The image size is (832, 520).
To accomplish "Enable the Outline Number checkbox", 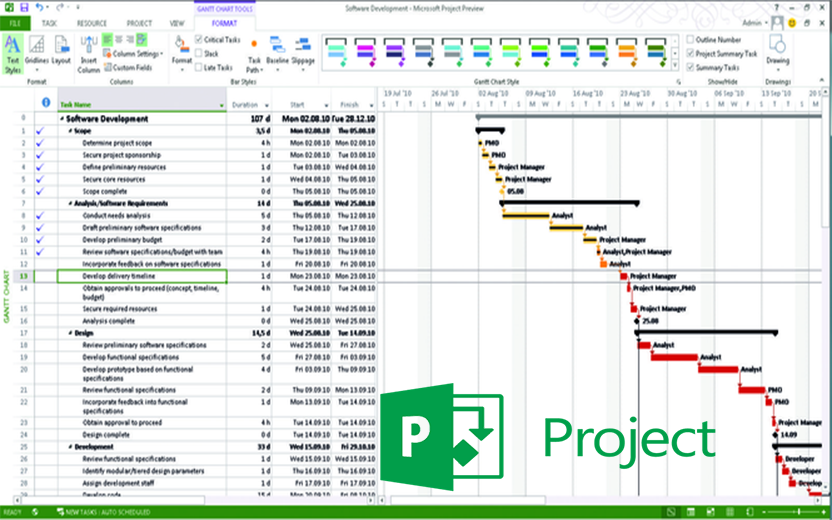I will pyautogui.click(x=690, y=40).
